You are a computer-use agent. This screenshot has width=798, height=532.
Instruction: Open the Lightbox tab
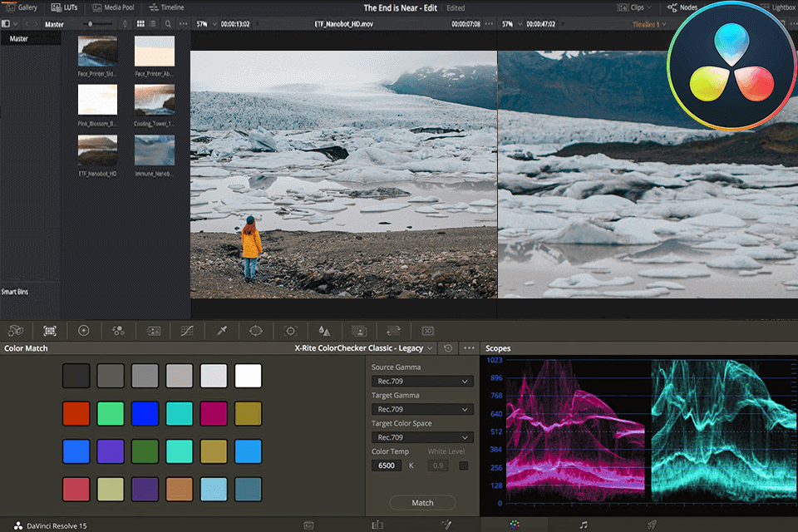[x=779, y=7]
